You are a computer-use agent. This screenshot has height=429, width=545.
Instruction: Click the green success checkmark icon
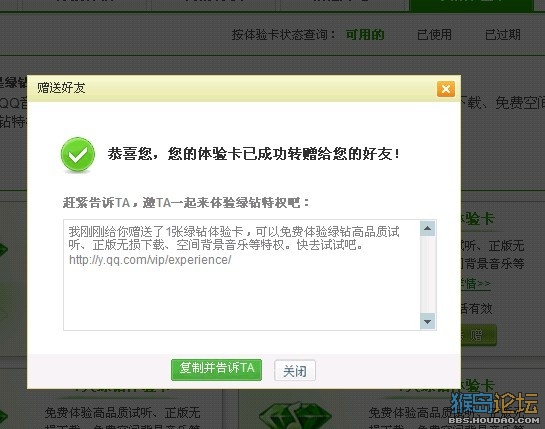[x=78, y=155]
